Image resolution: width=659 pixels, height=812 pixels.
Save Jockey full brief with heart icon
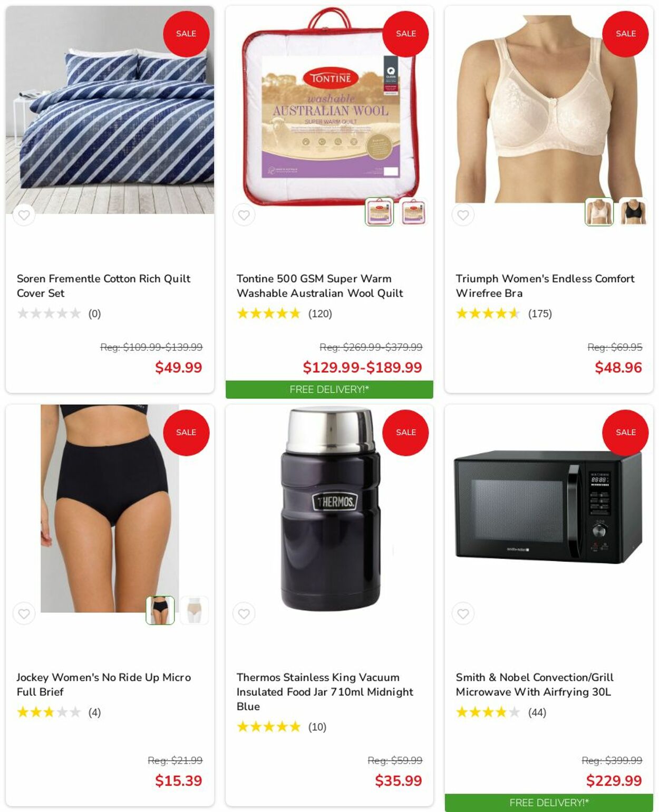click(x=24, y=613)
